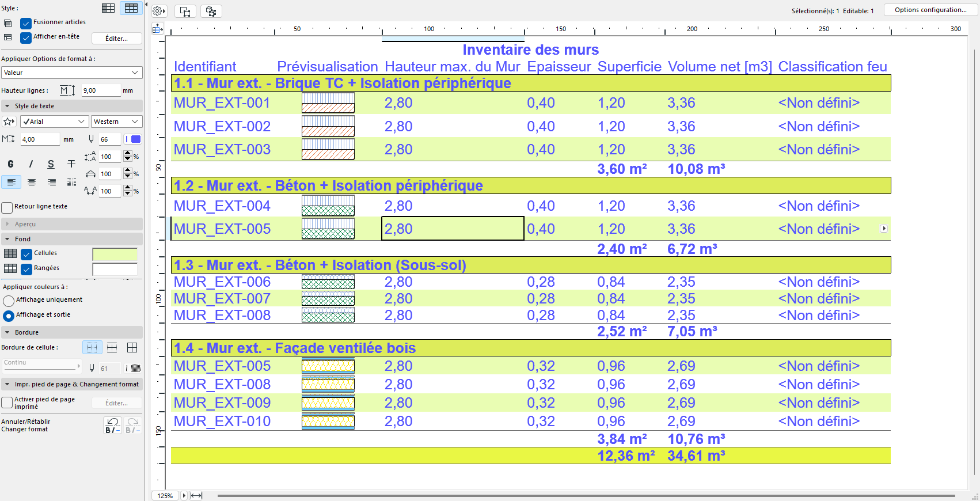The height and width of the screenshot is (501, 980).
Task: Click the fit-to-window icon beside the zoom
Action: (196, 495)
